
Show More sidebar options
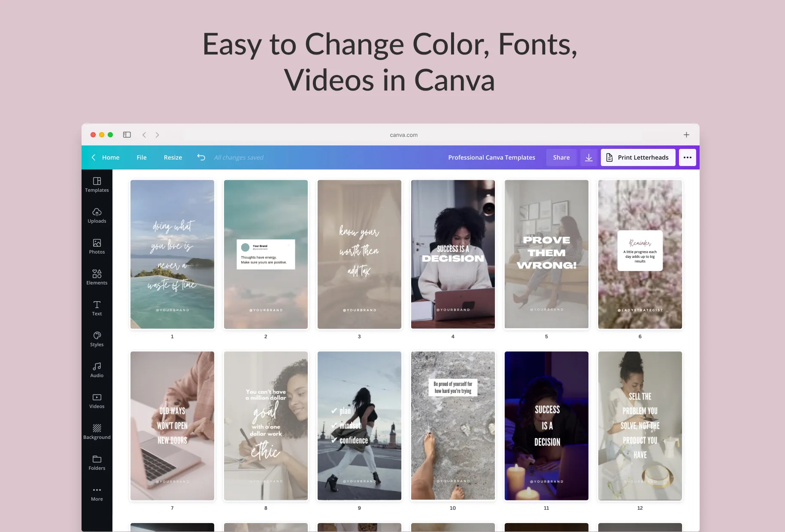[x=97, y=494]
